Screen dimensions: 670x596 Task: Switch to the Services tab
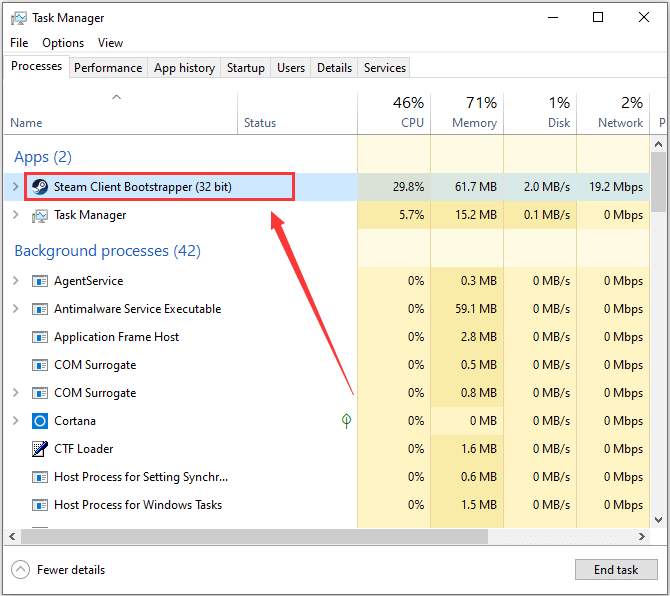[385, 68]
